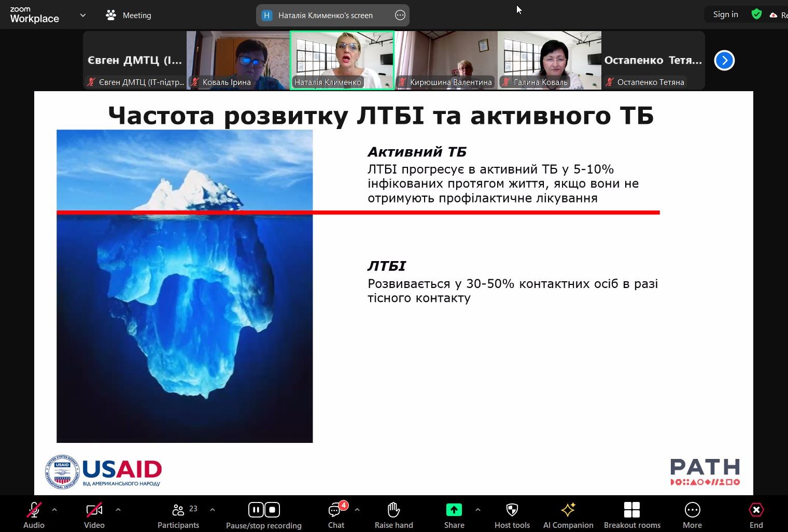
Task: Open the Meeting tab in top bar
Action: coord(129,16)
